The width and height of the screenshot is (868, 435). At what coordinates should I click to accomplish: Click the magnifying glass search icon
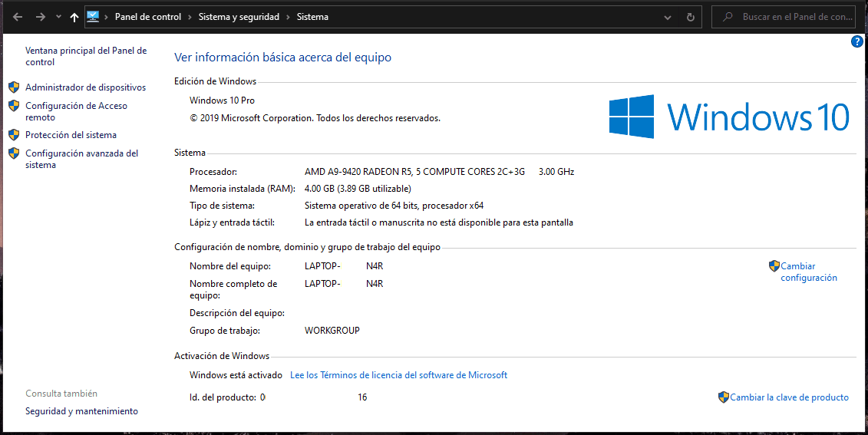(728, 17)
